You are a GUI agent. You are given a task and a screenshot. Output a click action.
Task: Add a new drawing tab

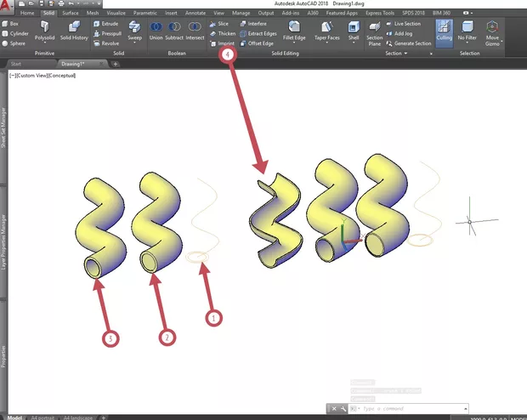[116, 64]
